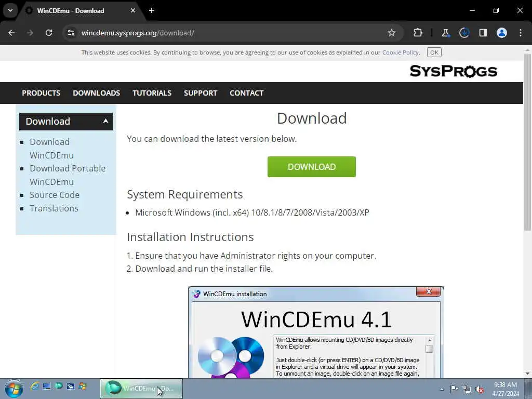The width and height of the screenshot is (532, 399).
Task: Click Switch Between Windows quick launch icon
Action: coord(71,386)
